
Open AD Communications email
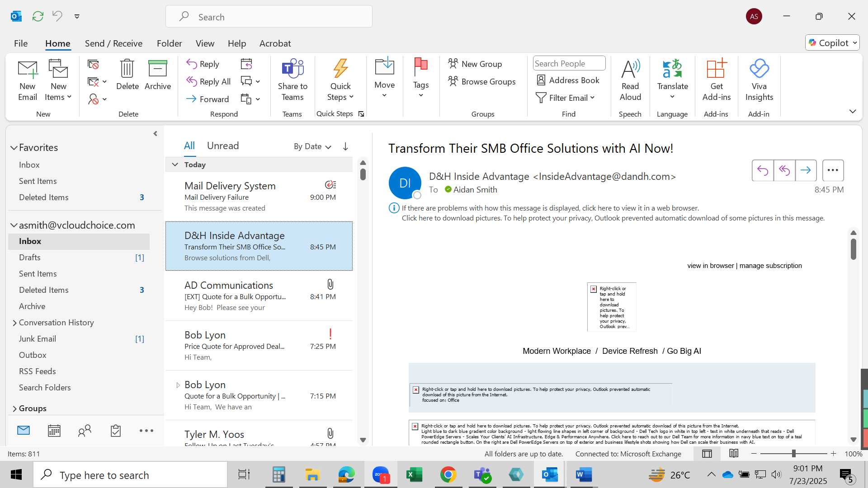click(259, 296)
